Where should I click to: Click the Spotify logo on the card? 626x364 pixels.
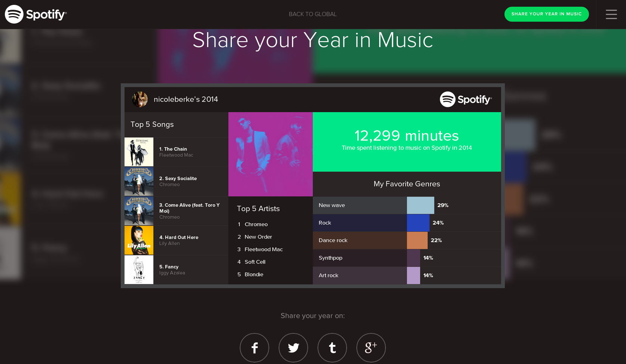point(466,99)
